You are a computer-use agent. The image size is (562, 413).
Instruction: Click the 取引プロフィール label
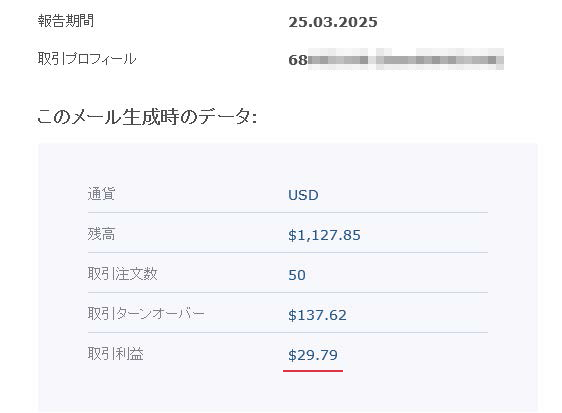pos(87,59)
